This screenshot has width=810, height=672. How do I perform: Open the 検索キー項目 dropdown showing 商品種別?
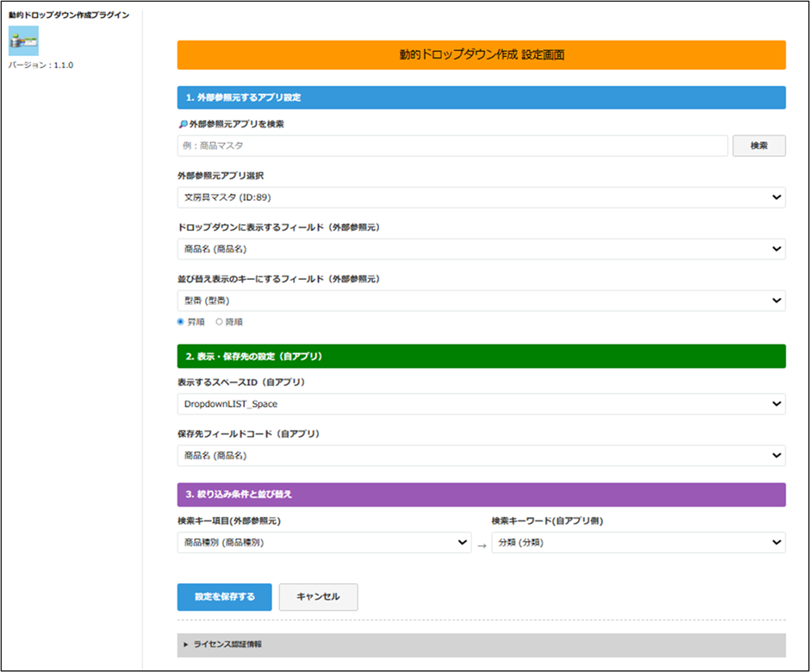click(324, 543)
